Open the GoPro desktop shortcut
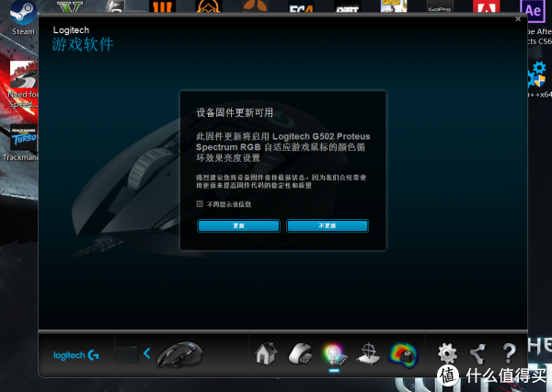The width and height of the screenshot is (552, 392). click(x=440, y=6)
